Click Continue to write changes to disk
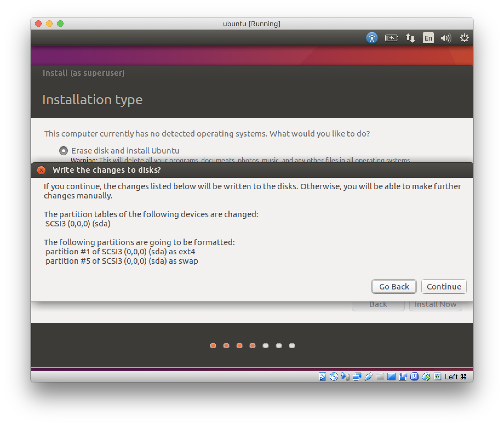Screen dimensions: 504x426 444,286
